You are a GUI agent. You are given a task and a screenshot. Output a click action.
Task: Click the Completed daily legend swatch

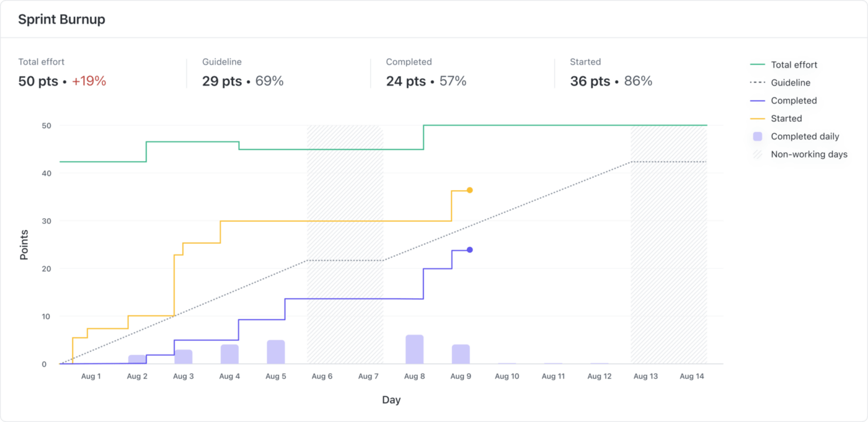758,136
